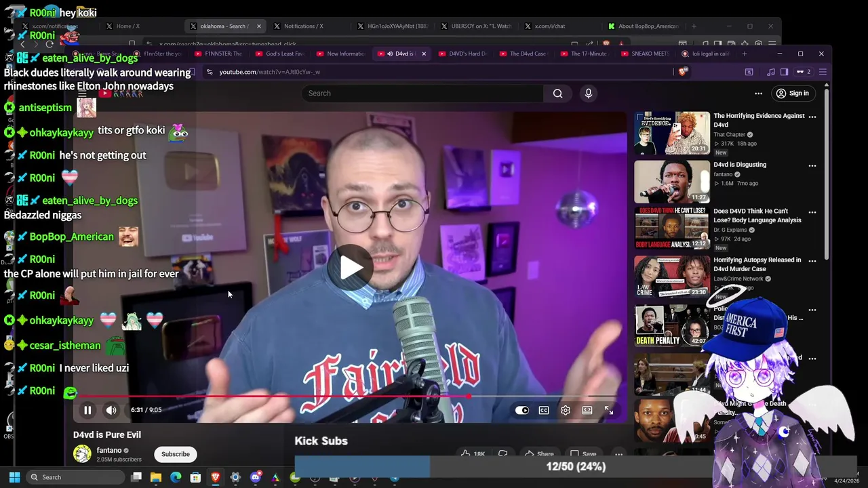Open options menu for 'Does D4VD Think' video

pos(812,212)
